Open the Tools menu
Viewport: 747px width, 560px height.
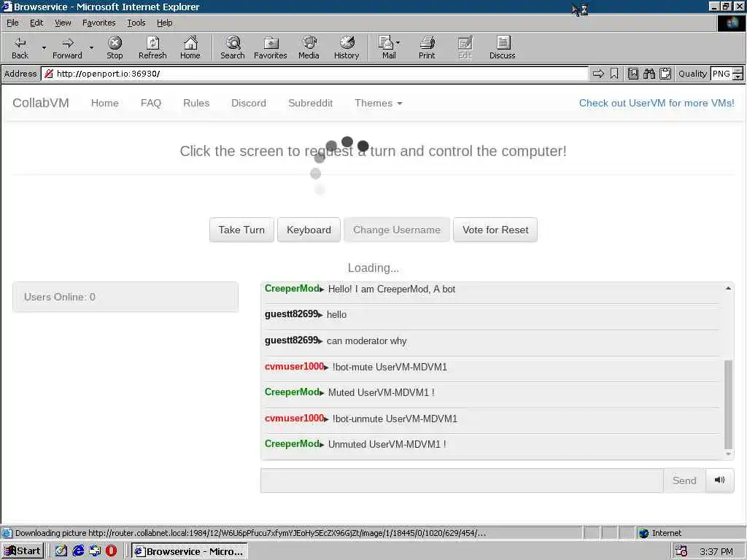coord(136,23)
